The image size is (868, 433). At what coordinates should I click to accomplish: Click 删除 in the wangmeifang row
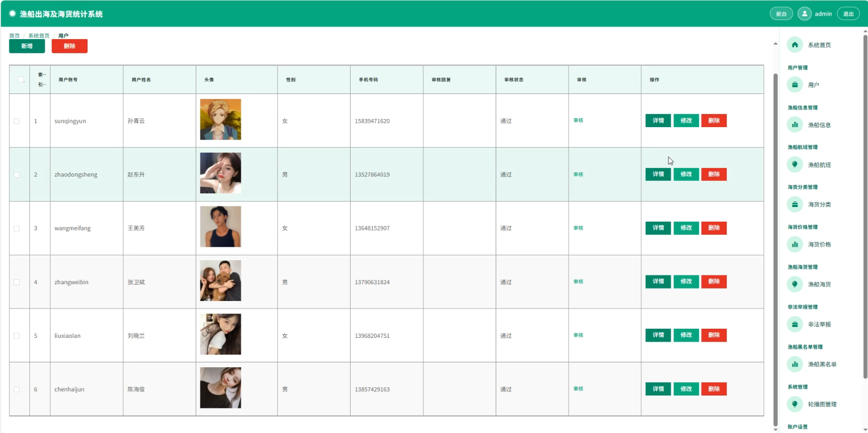714,228
